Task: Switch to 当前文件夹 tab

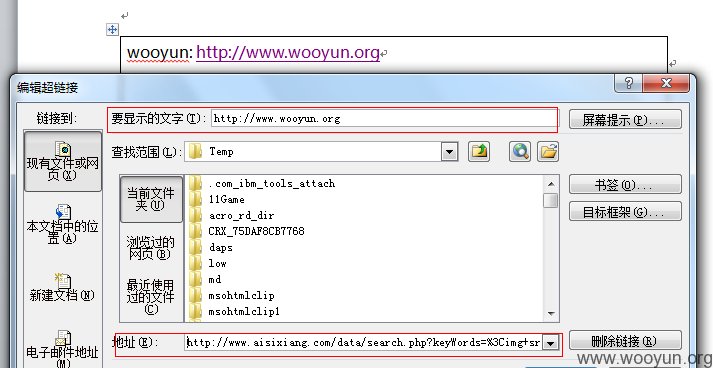Action: (x=151, y=199)
